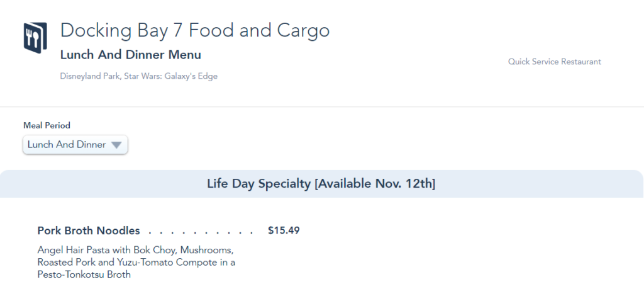The image size is (644, 306).
Task: Click the Meal Period field label
Action: (x=47, y=125)
